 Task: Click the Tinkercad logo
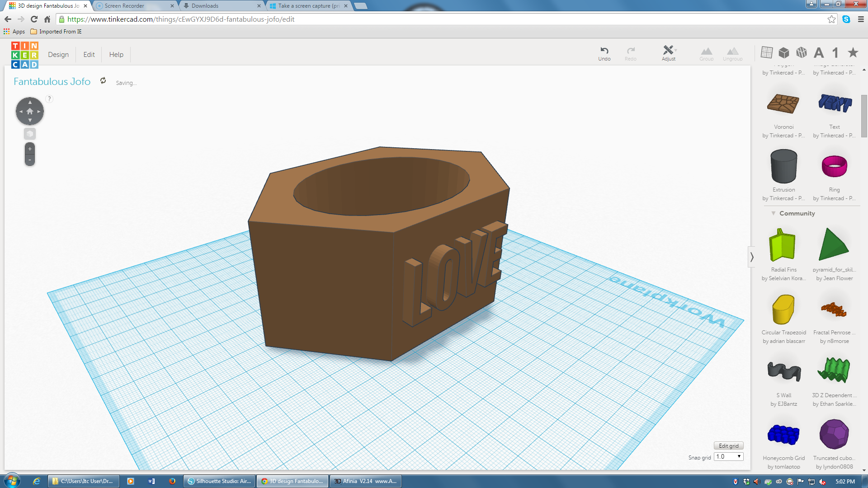pyautogui.click(x=25, y=55)
